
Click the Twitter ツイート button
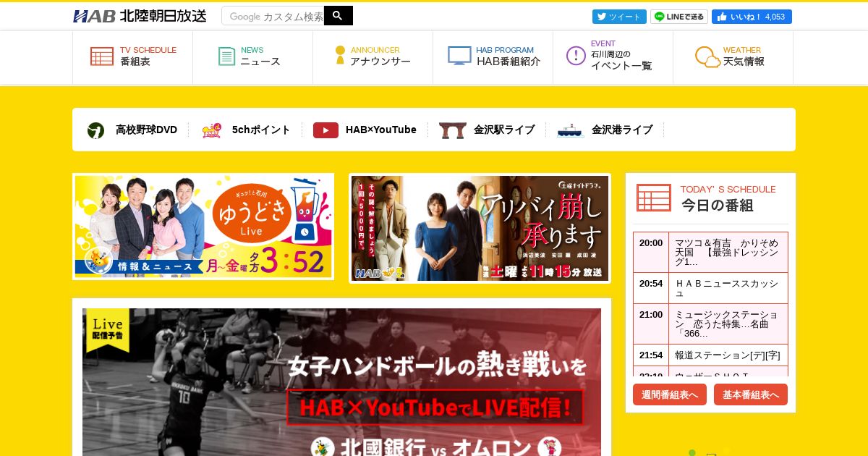[619, 17]
